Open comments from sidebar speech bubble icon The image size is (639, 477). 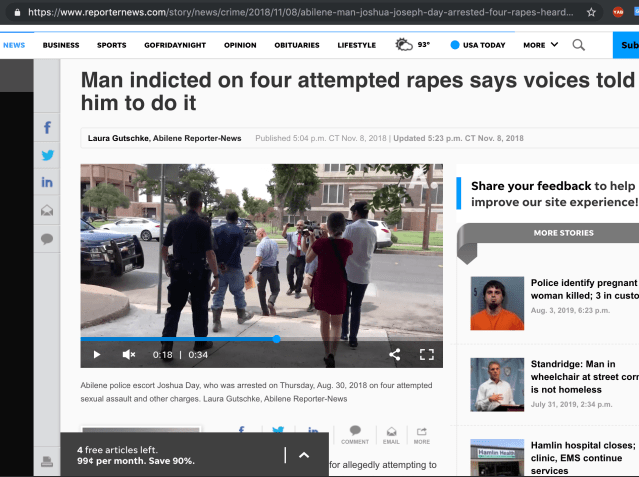click(x=47, y=238)
